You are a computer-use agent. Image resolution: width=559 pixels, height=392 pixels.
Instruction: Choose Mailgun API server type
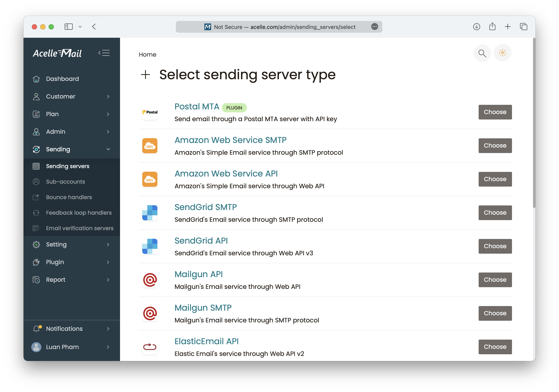(x=495, y=280)
